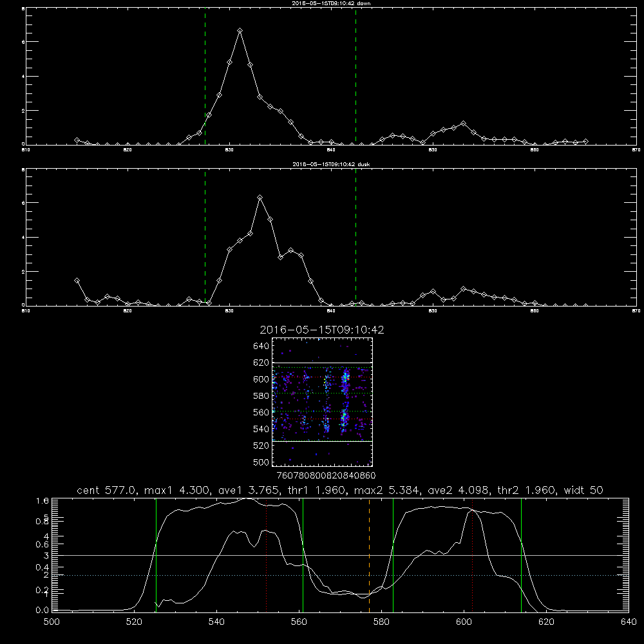
Task: Select green vertical line near 614 in bottom plot
Action: [x=521, y=555]
